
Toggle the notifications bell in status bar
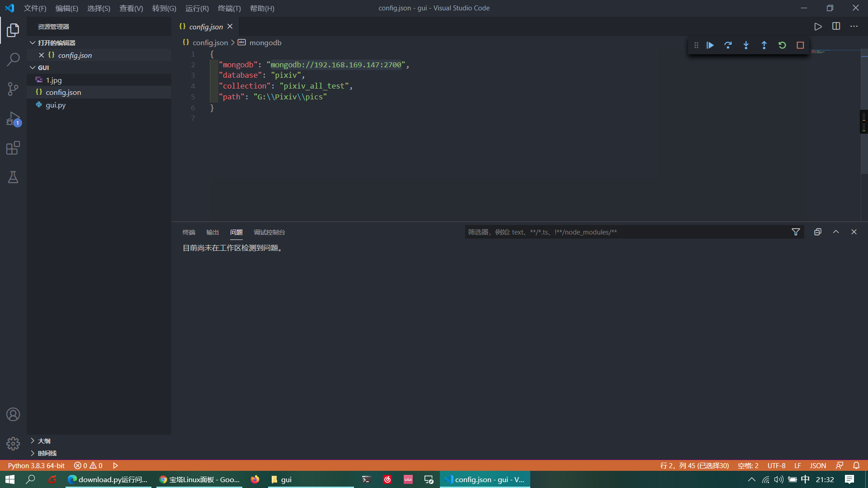coord(856,465)
